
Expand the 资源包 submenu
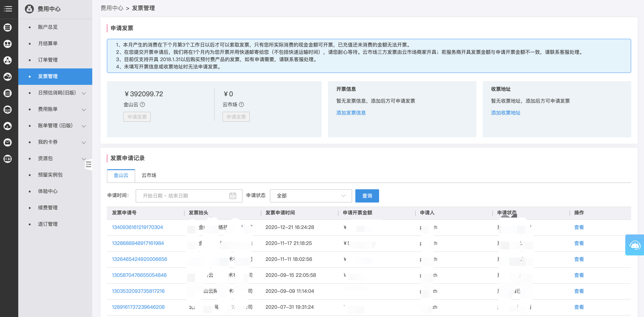[x=84, y=159]
